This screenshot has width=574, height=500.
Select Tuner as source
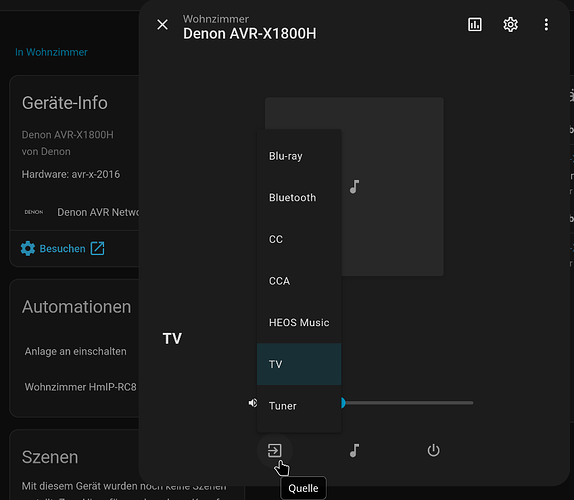click(x=299, y=406)
